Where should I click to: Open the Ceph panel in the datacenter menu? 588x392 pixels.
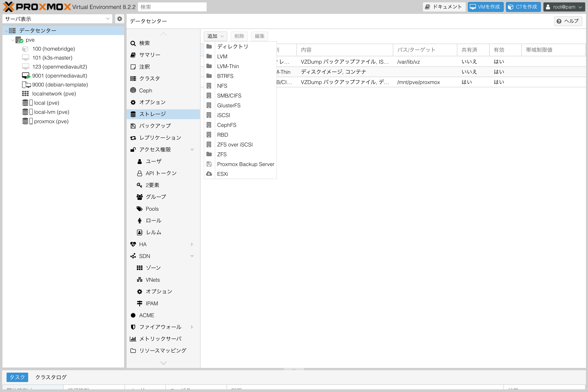(146, 90)
